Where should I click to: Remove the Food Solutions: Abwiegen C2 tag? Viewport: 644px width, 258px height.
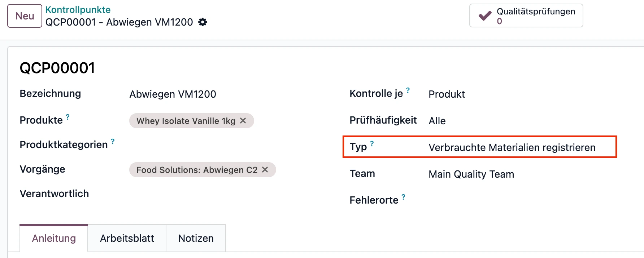tap(265, 169)
